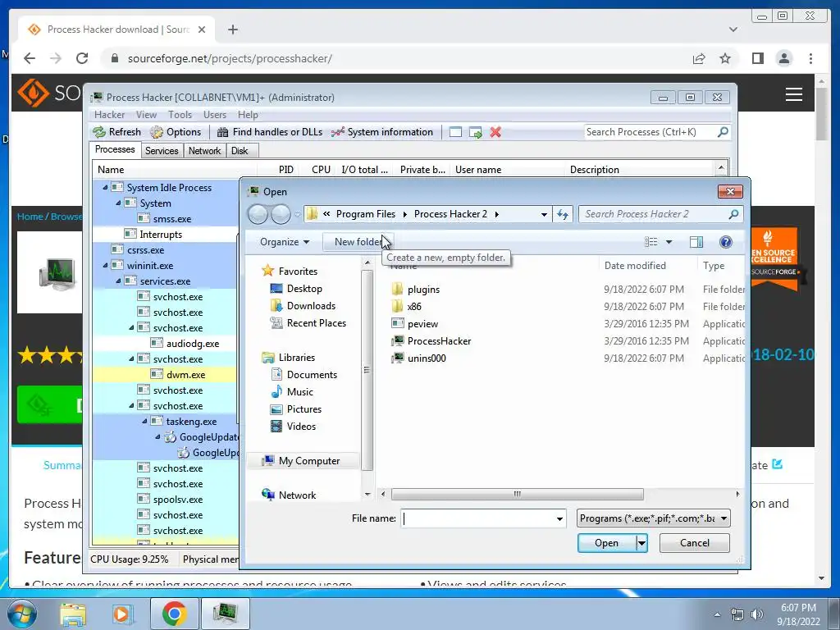Viewport: 840px width, 630px height.
Task: Click the volume speaker tray icon
Action: coord(757,614)
